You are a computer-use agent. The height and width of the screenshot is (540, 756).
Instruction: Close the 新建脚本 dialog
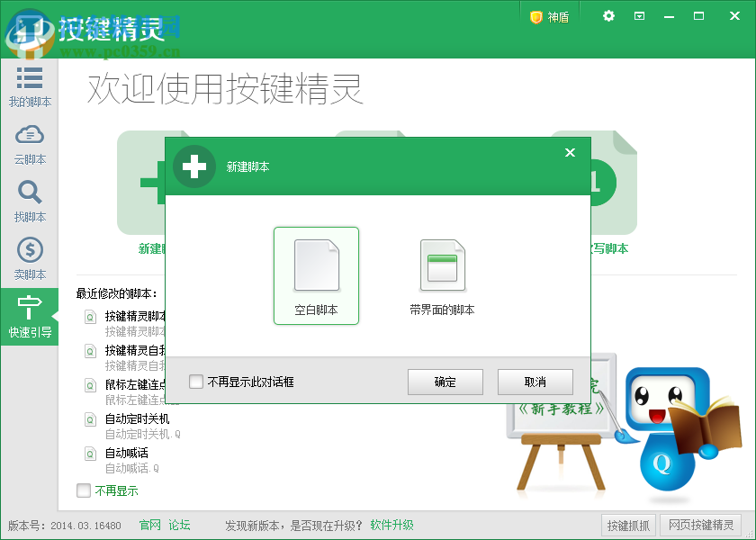[x=570, y=153]
